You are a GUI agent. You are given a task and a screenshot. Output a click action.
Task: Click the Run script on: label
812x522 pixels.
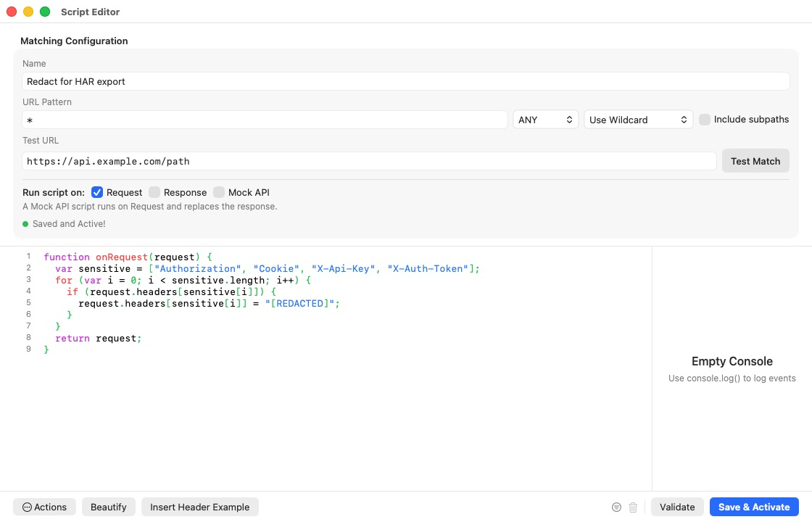[x=54, y=192]
